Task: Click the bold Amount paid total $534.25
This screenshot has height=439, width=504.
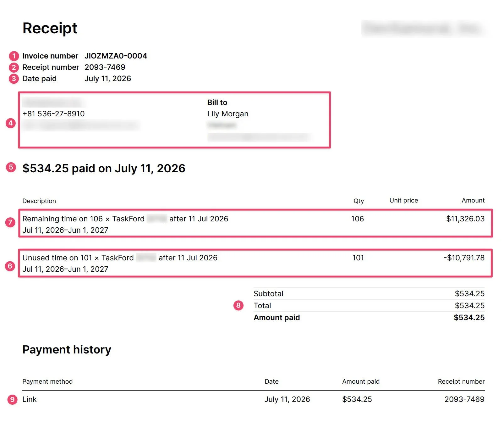Action: [x=469, y=318]
